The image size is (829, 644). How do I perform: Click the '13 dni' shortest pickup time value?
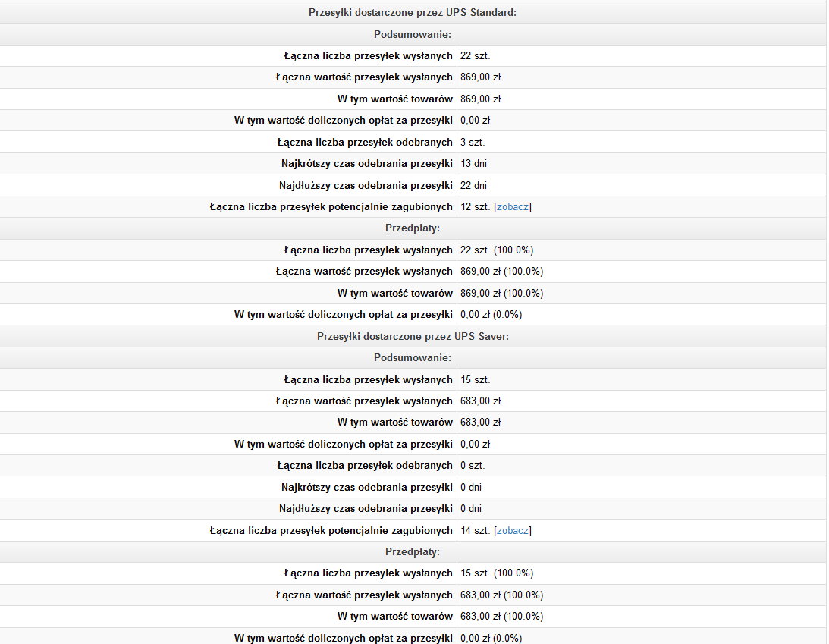click(473, 164)
